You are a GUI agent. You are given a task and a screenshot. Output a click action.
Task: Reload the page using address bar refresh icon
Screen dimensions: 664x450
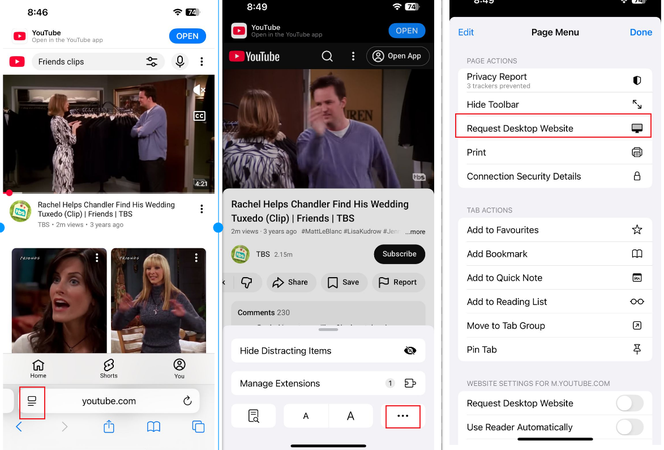point(187,400)
